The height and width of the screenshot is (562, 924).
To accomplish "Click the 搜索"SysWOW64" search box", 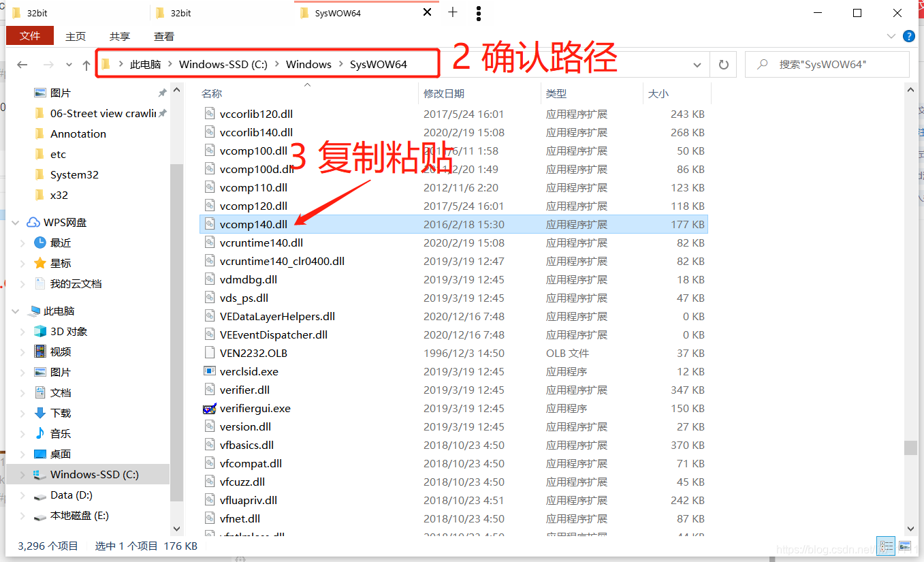I will coord(827,65).
